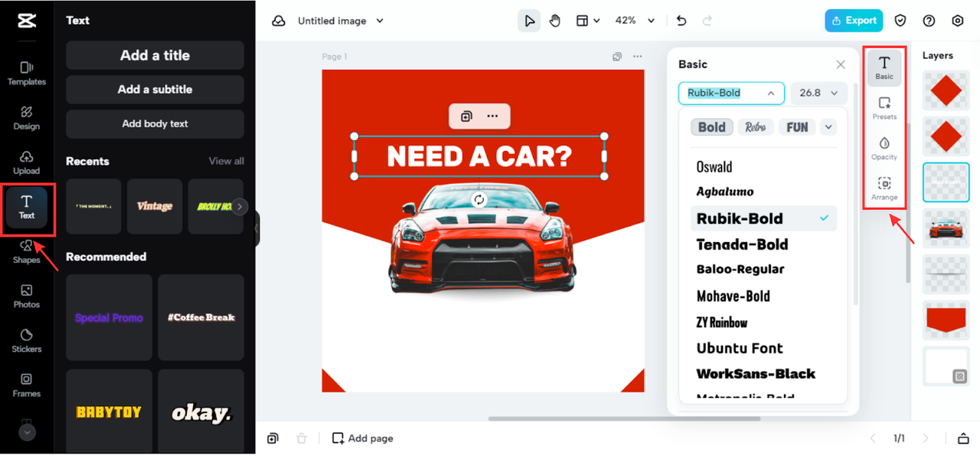Screen dimensions: 980x456
Task: Open the Photos sidebar panel
Action: [x=27, y=296]
